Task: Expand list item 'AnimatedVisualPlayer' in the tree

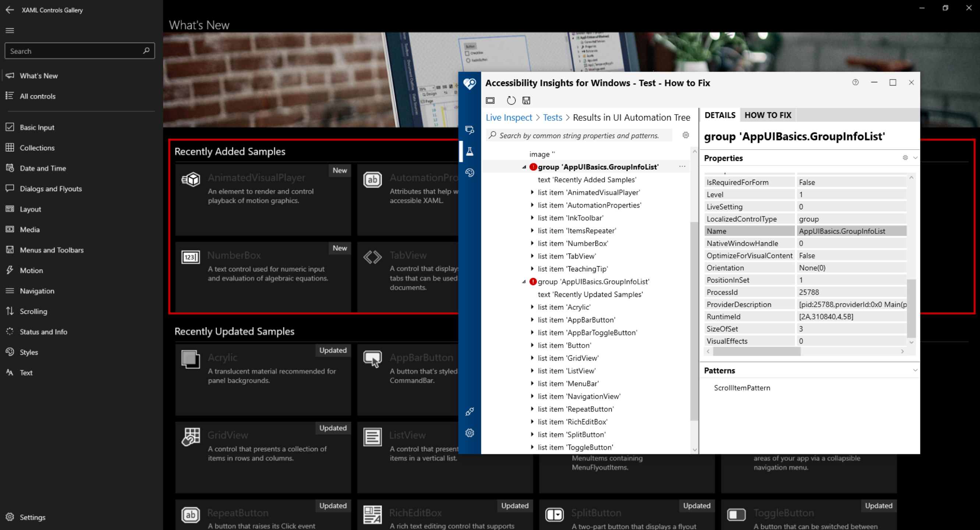Action: pos(532,192)
